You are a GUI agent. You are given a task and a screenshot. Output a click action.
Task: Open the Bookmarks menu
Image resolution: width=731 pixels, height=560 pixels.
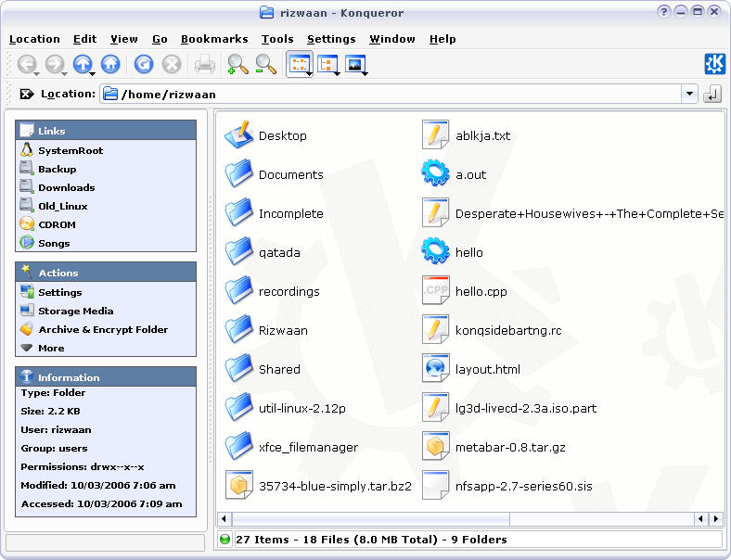(x=214, y=39)
